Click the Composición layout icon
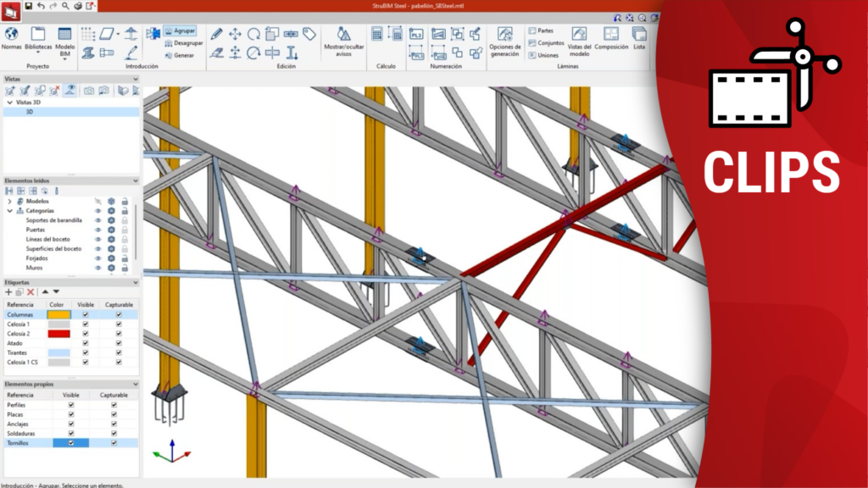The height and width of the screenshot is (488, 868). 611,33
